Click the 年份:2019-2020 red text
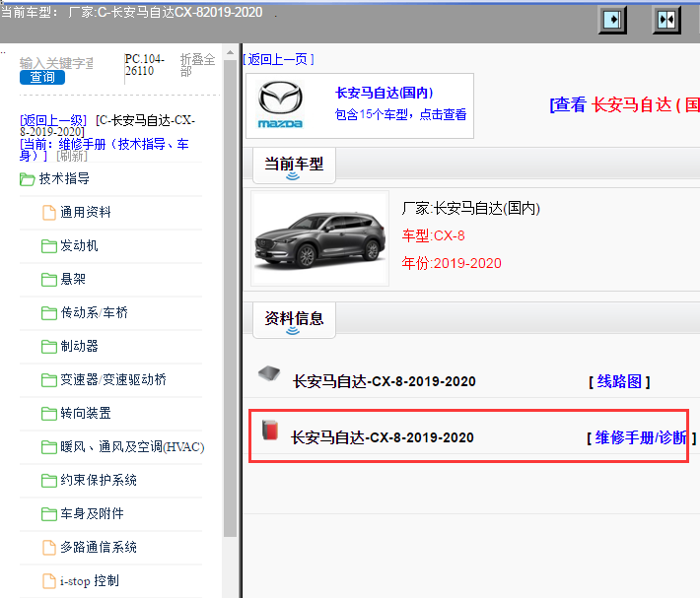Viewport: 700px width, 598px height. click(x=452, y=263)
